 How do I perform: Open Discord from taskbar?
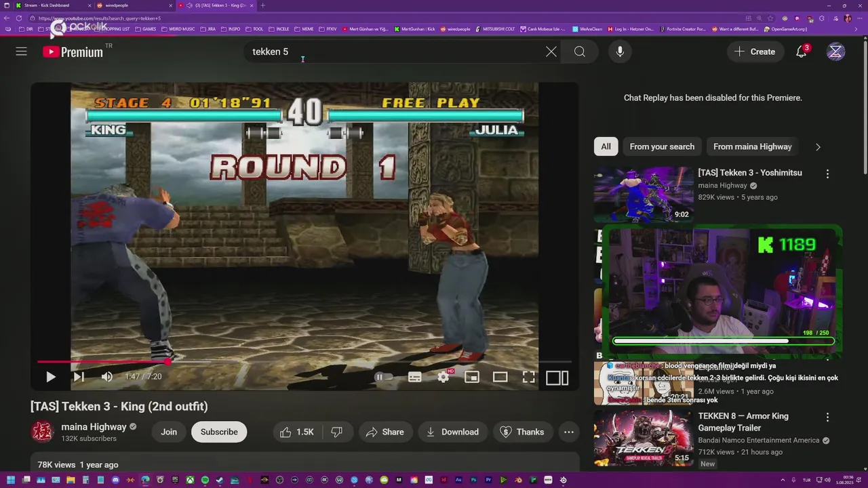pos(115,480)
